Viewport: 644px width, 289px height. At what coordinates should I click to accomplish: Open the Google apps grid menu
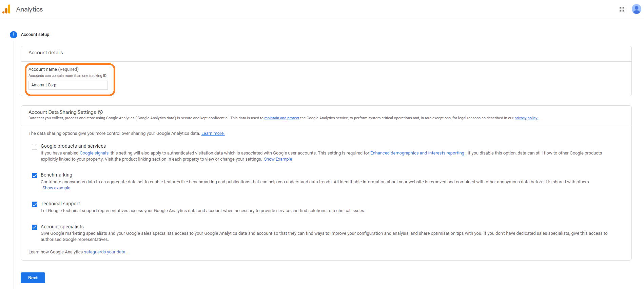(622, 9)
